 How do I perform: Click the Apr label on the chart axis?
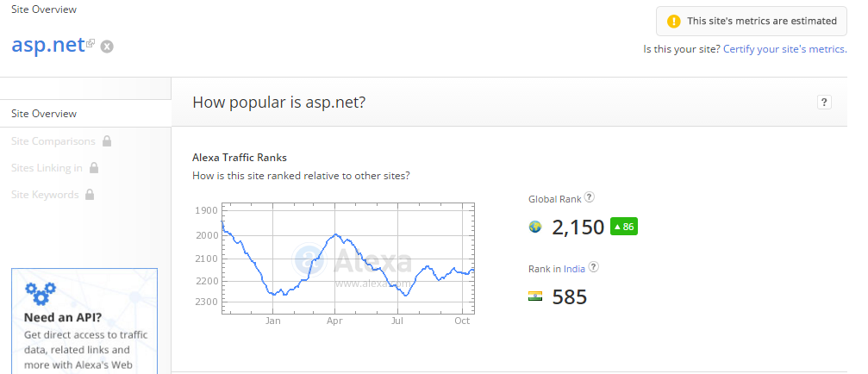334,321
